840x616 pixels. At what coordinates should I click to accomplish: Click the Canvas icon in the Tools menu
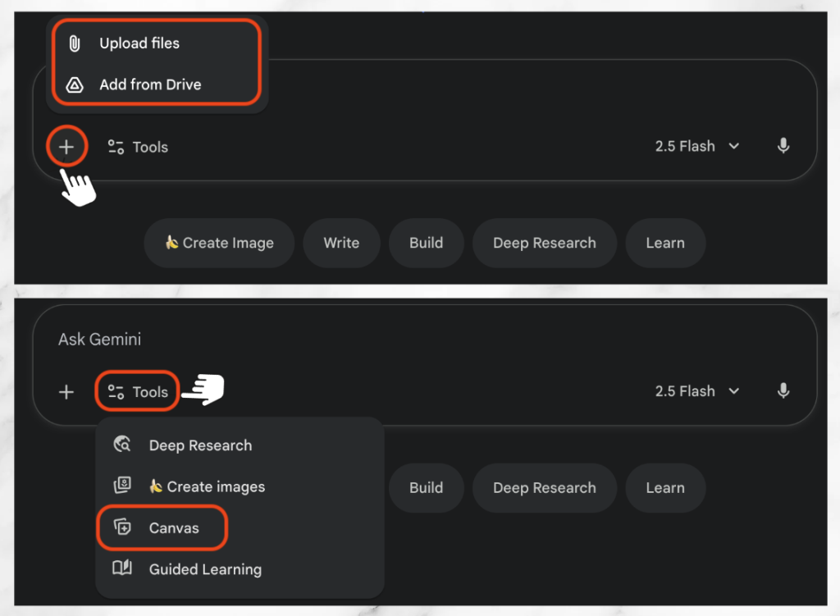tap(122, 528)
